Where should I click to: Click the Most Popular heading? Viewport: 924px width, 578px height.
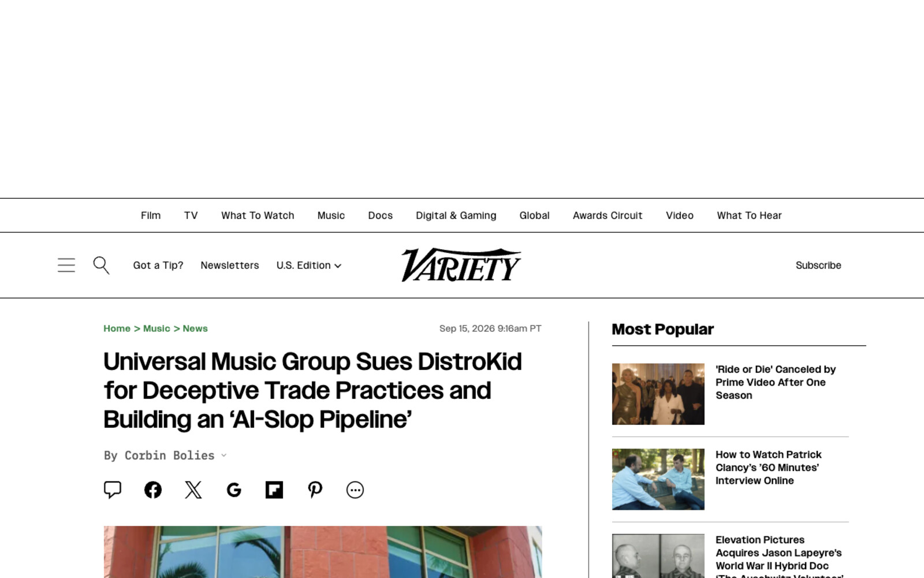(662, 329)
